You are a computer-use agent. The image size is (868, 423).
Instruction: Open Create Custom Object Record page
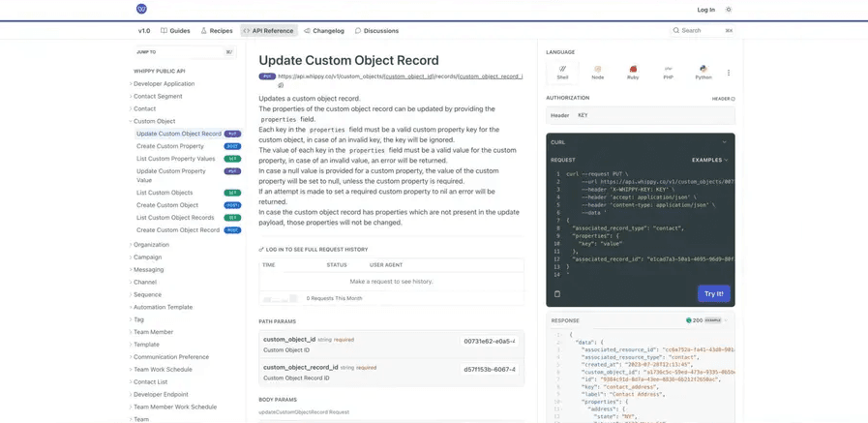[x=189, y=230]
